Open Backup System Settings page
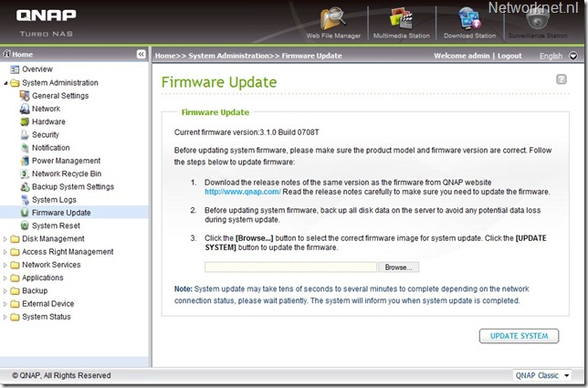This screenshot has height=388, width=588. click(73, 186)
